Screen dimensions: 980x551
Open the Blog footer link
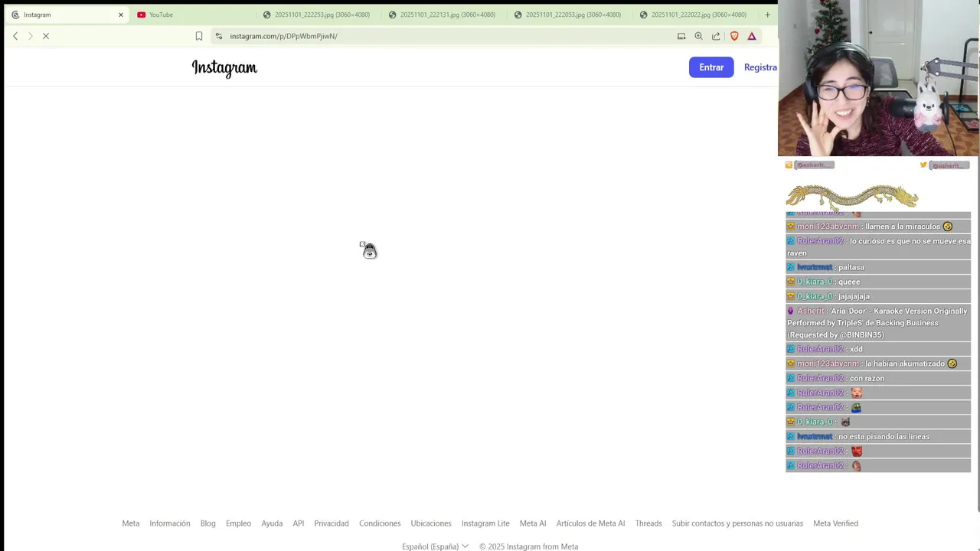pyautogui.click(x=208, y=523)
